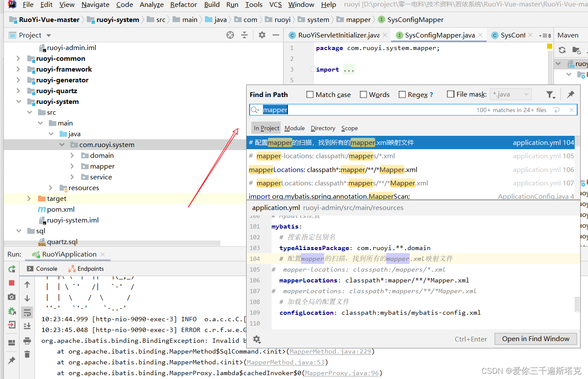This screenshot has width=588, height=379.
Task: Enable the Words checkbox
Action: [363, 94]
